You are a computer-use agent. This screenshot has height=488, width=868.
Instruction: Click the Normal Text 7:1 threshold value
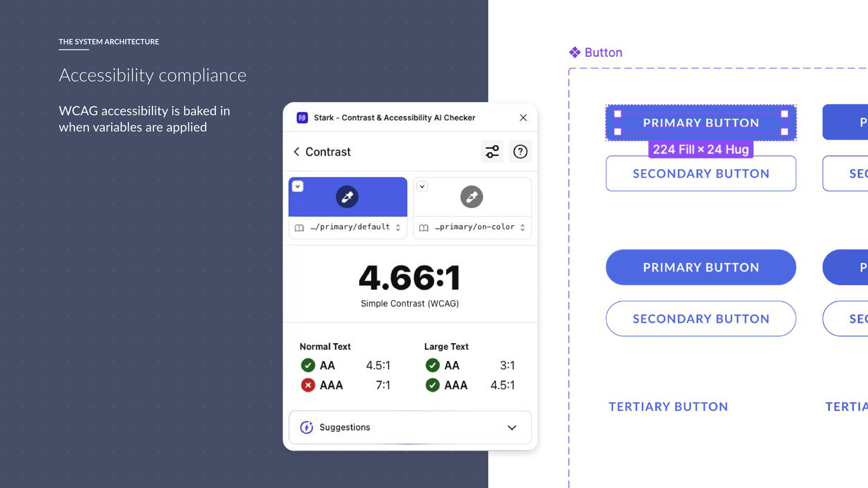point(383,385)
